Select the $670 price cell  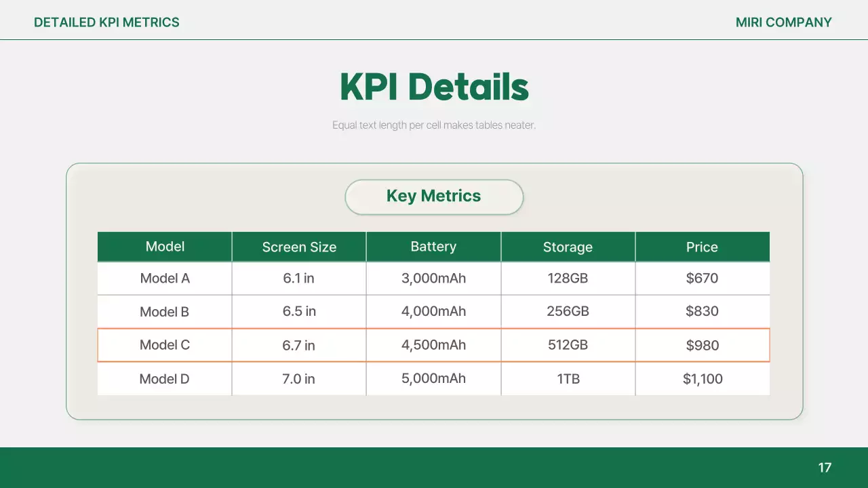click(x=702, y=279)
